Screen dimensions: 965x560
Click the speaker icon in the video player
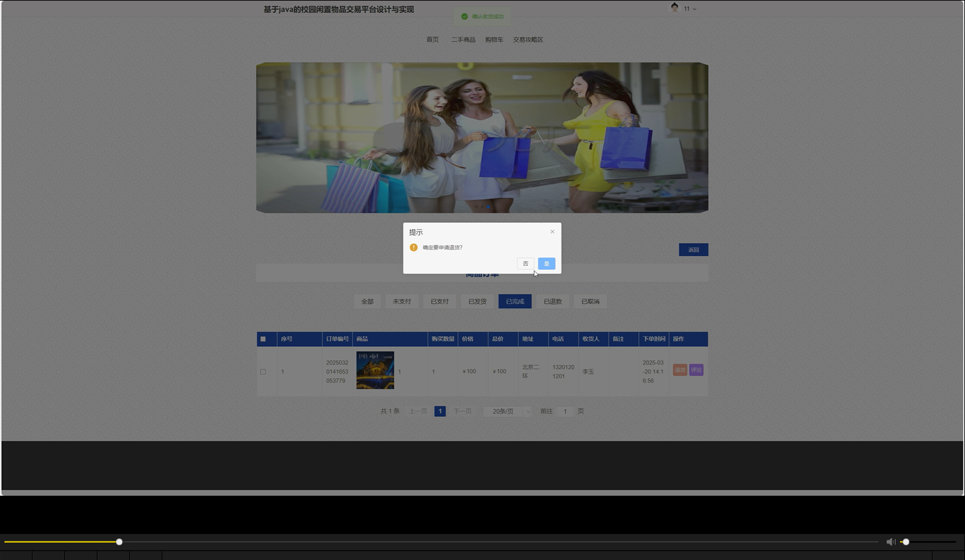(x=891, y=542)
